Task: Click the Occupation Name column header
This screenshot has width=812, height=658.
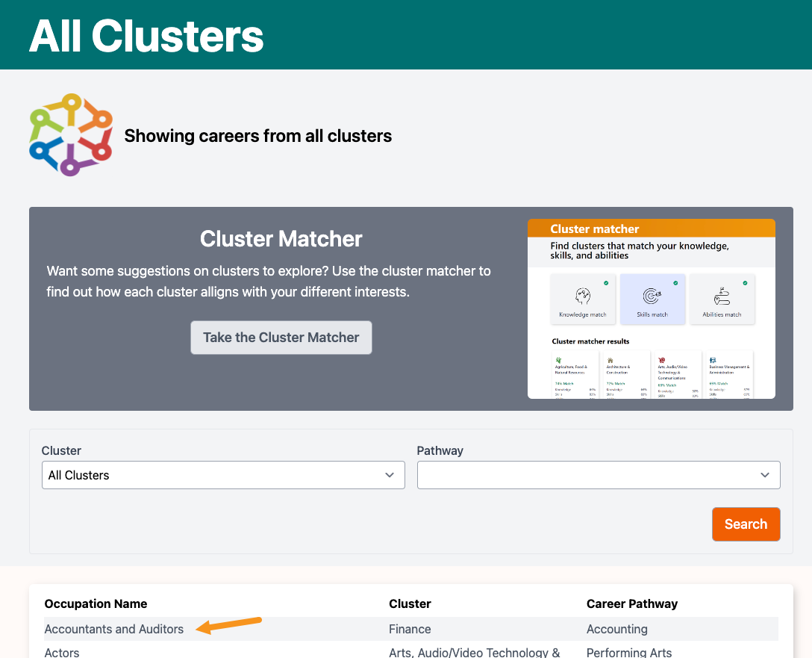Action: click(x=96, y=603)
